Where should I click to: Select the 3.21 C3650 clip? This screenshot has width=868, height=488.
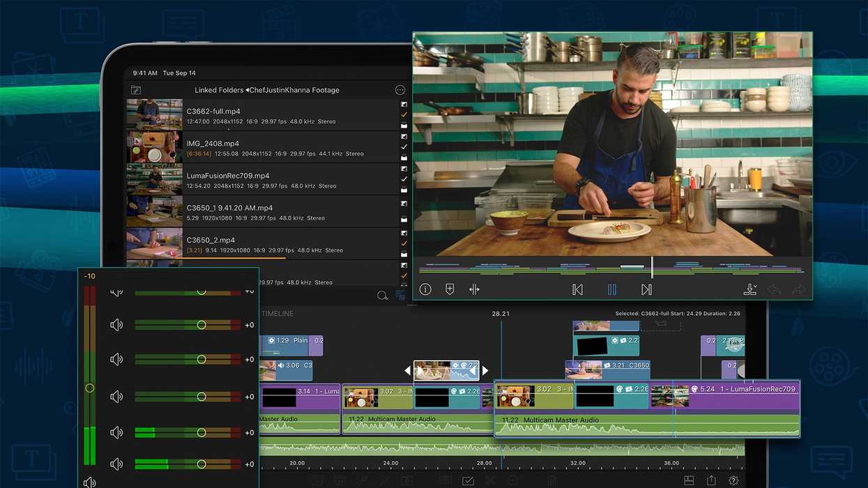(x=607, y=369)
